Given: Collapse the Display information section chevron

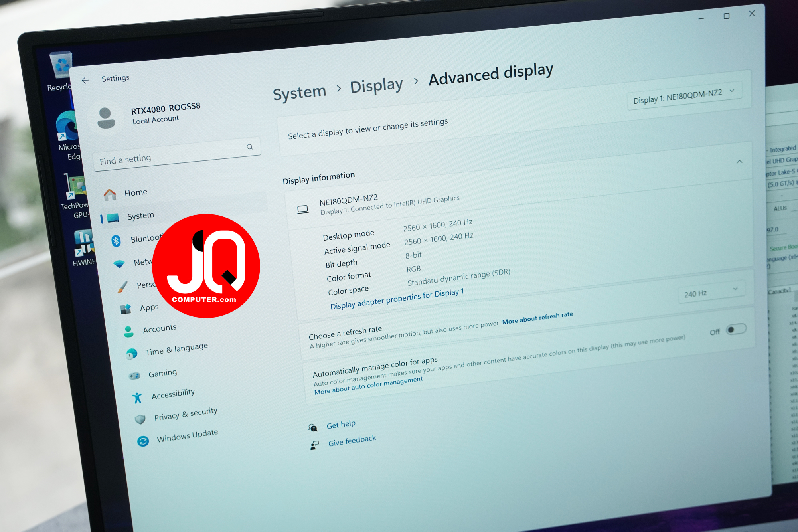Looking at the screenshot, I should pyautogui.click(x=739, y=162).
